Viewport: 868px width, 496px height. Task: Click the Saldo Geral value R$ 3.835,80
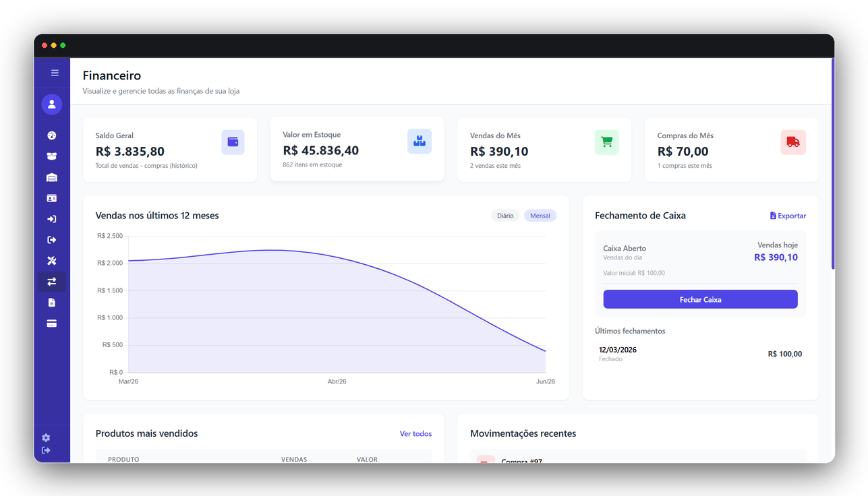click(x=130, y=152)
